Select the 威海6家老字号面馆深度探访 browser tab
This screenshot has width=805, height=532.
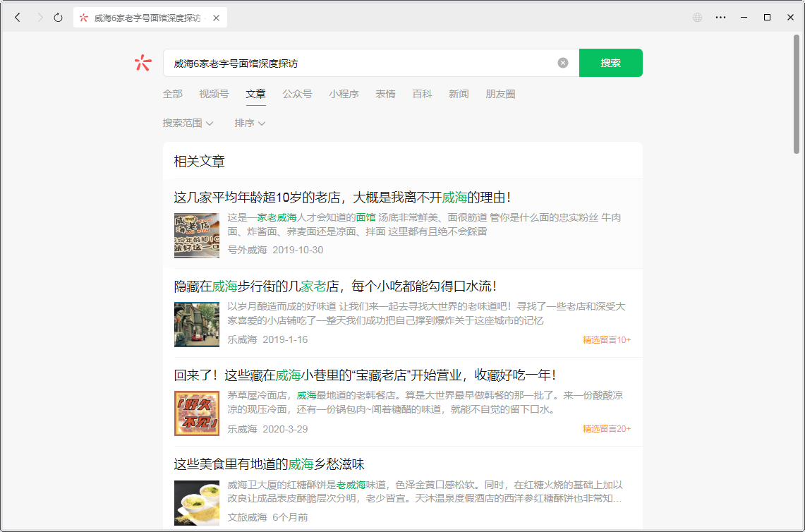(150, 18)
